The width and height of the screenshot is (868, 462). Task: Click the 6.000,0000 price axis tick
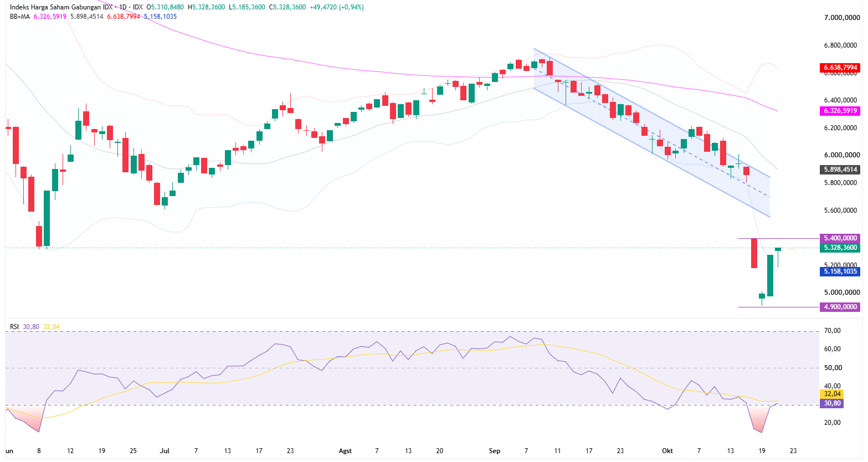(x=842, y=155)
